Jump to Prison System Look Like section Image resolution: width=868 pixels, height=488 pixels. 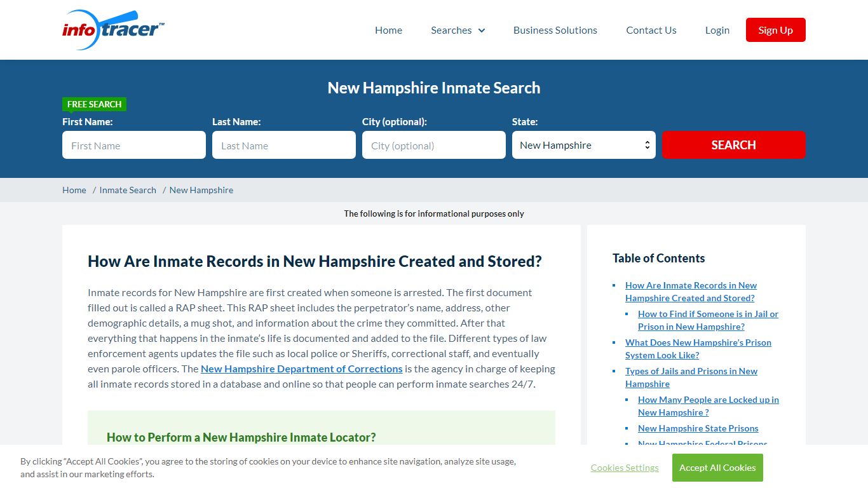click(698, 349)
